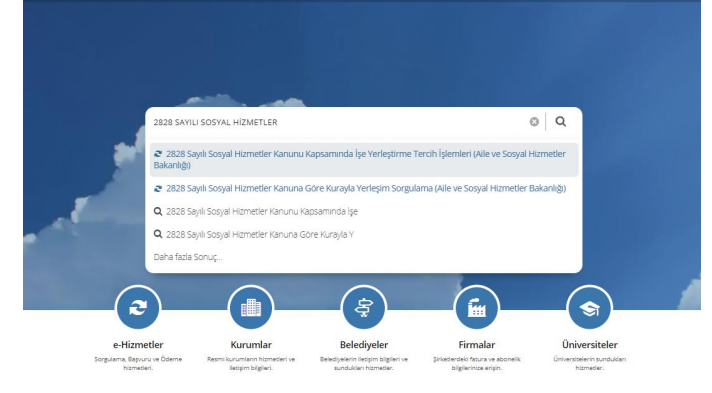This screenshot has height=393, width=712.
Task: Click the Belediyeler heading
Action: point(364,345)
